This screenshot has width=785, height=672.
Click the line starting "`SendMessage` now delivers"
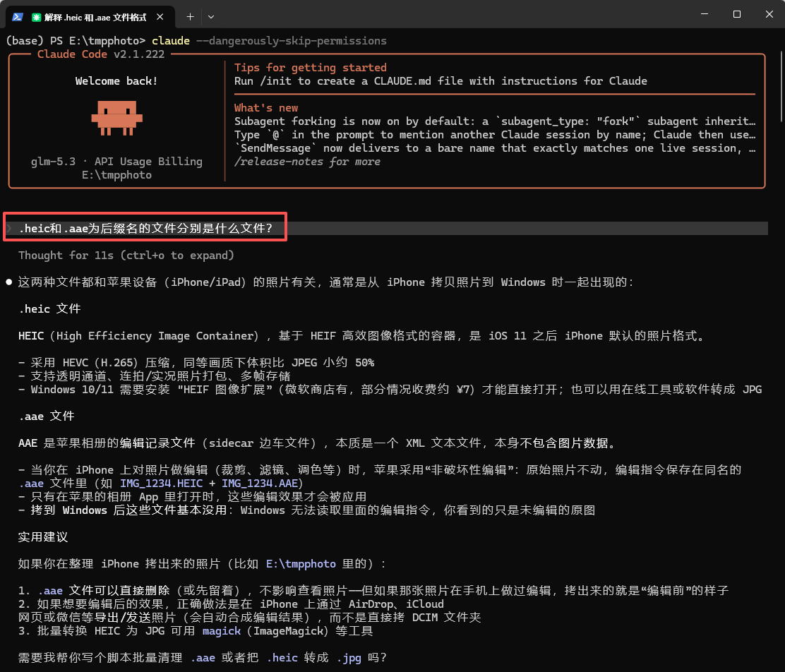click(x=495, y=148)
